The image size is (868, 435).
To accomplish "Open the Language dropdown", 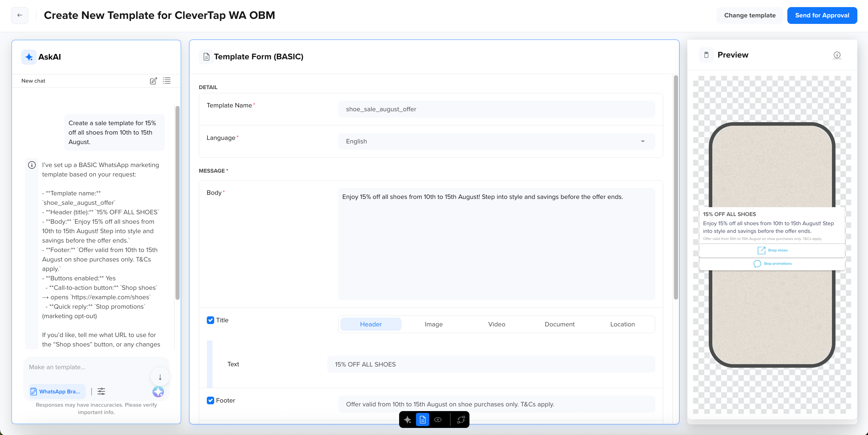I will coord(497,141).
